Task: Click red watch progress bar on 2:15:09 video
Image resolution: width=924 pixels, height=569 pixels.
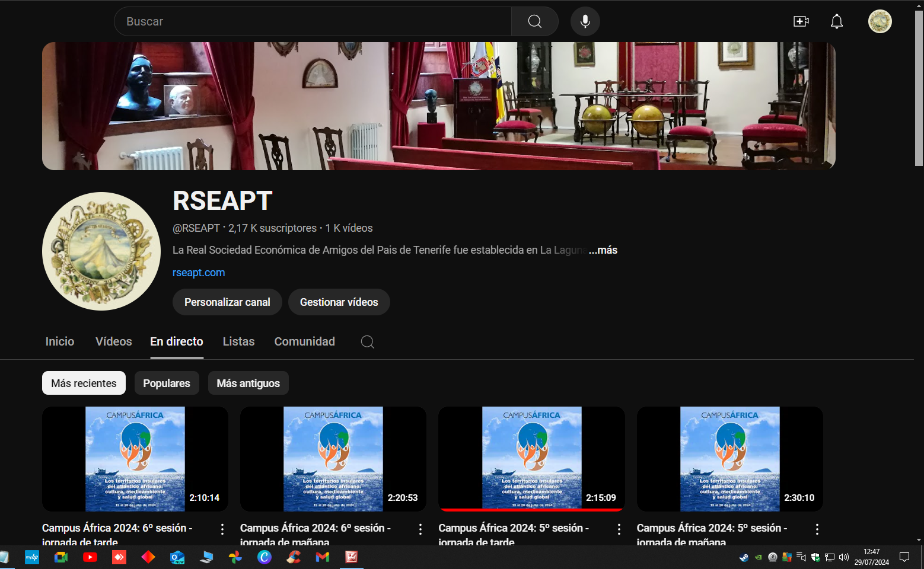Action: (531, 510)
